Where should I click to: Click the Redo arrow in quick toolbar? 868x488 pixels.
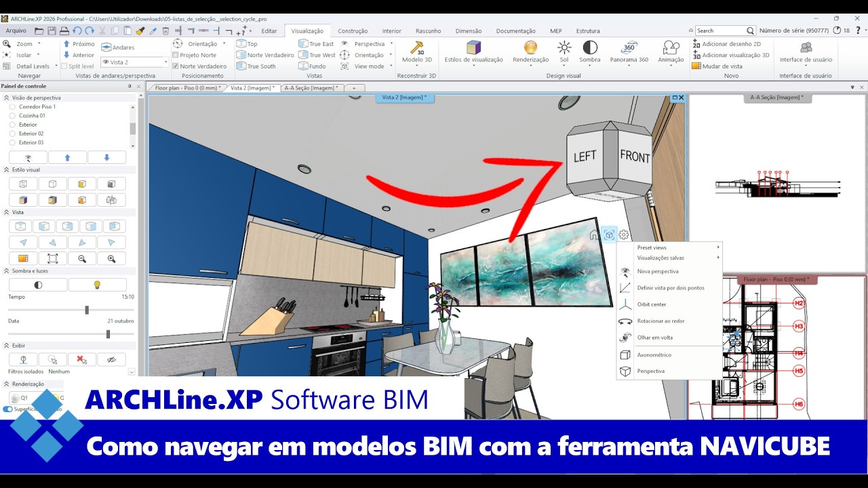click(90, 30)
